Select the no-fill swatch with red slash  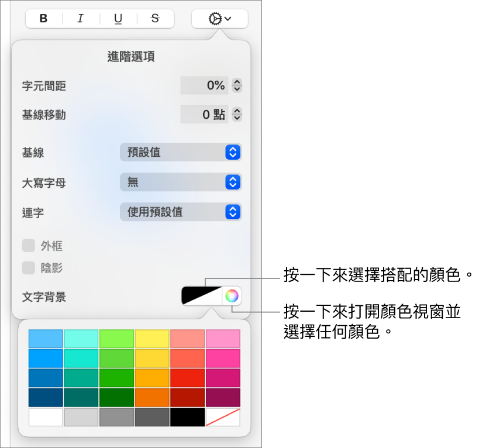(x=223, y=417)
